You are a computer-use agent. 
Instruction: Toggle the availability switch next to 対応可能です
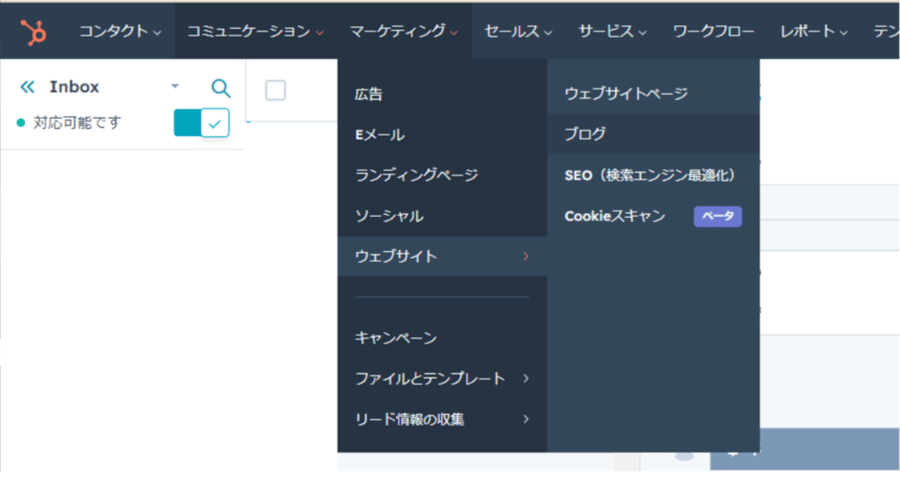(x=201, y=123)
